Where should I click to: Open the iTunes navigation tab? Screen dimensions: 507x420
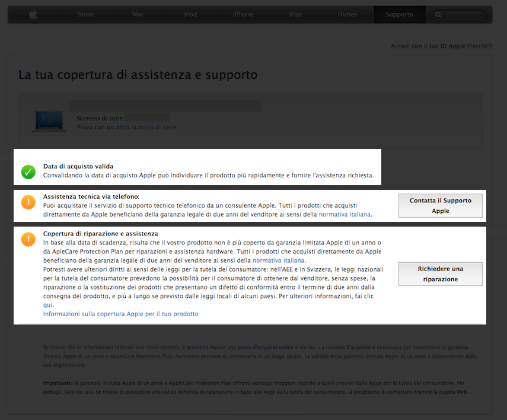(x=347, y=14)
